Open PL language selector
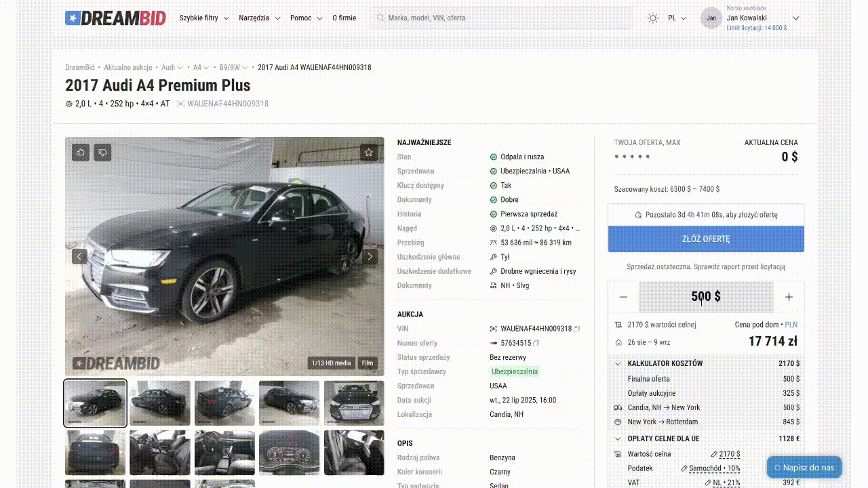The image size is (868, 488). point(677,18)
